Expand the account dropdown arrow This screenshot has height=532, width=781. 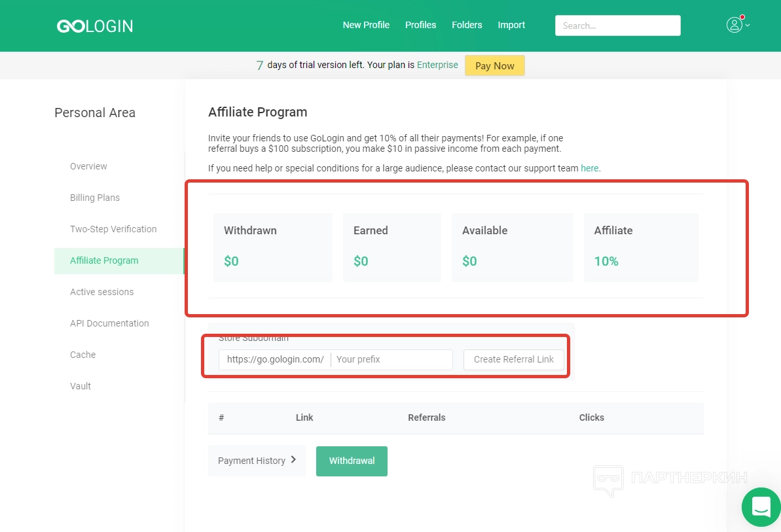pyautogui.click(x=748, y=26)
